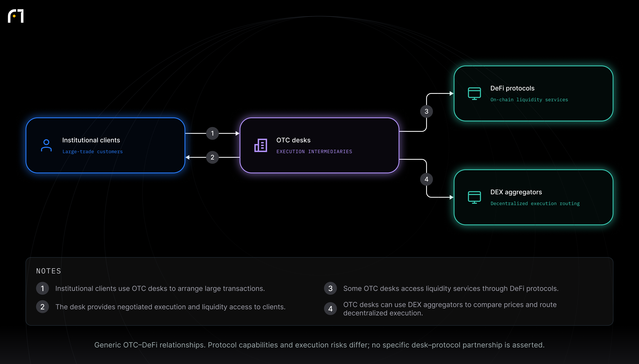Click note about negotiated execution and liquidity access
639x364 pixels.
pos(170,307)
